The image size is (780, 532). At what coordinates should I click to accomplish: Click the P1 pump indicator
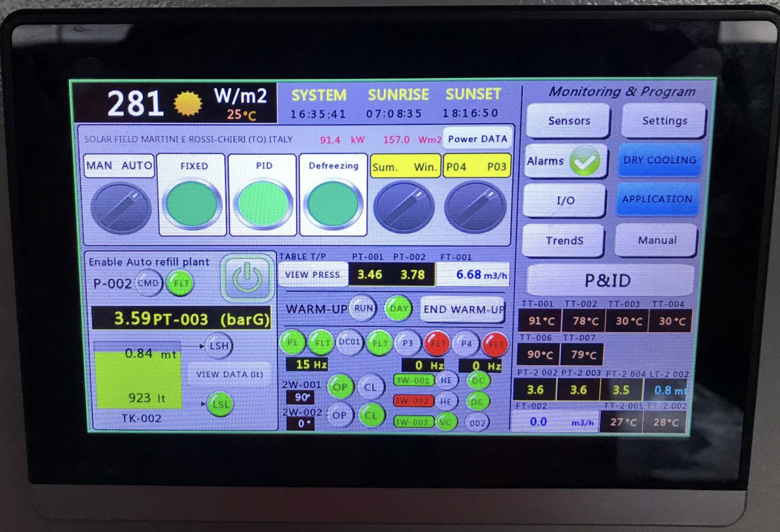click(292, 343)
